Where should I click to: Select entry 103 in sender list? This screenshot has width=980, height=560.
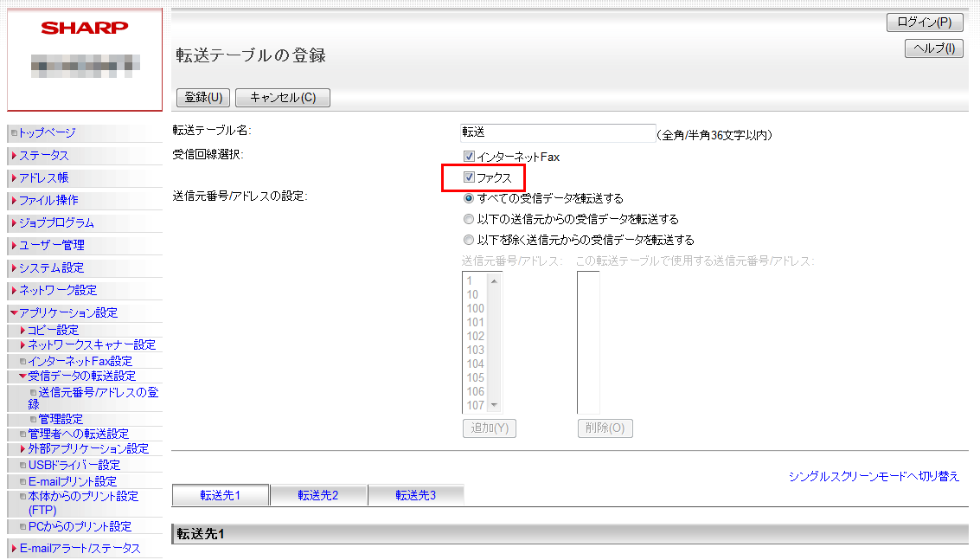pyautogui.click(x=476, y=350)
